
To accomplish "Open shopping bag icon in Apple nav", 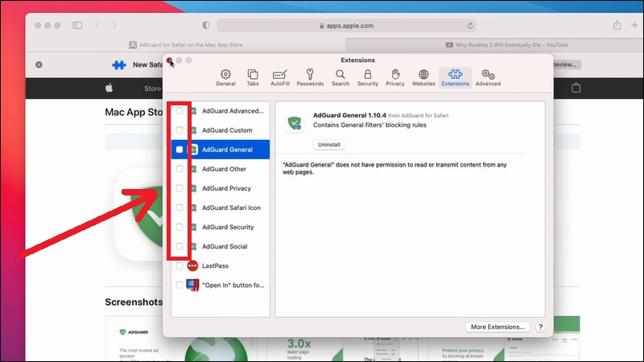I will 576,88.
